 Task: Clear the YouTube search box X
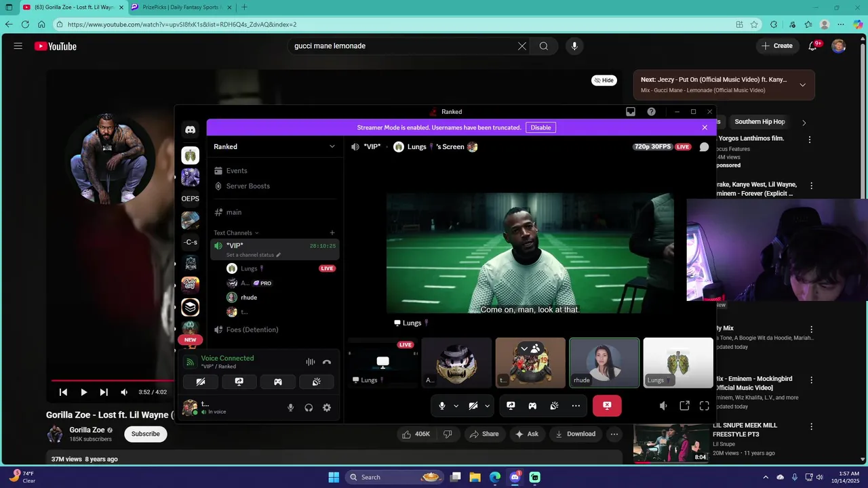tap(522, 46)
